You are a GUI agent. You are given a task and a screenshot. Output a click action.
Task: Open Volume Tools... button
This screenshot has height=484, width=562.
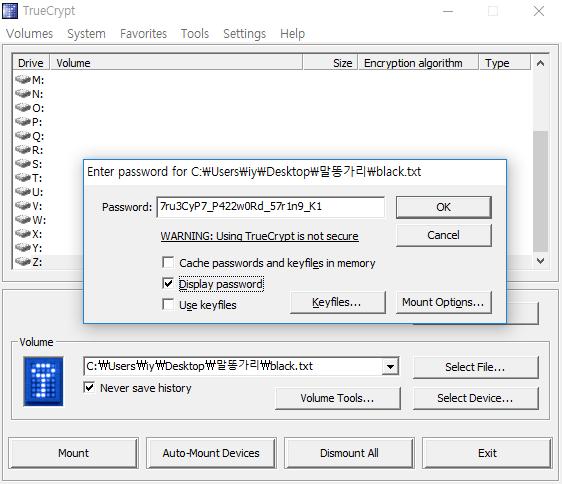[338, 398]
